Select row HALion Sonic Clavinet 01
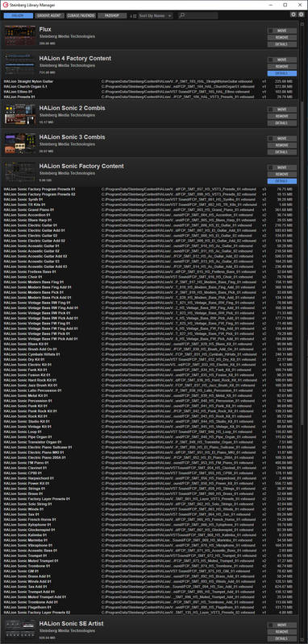 [150, 468]
